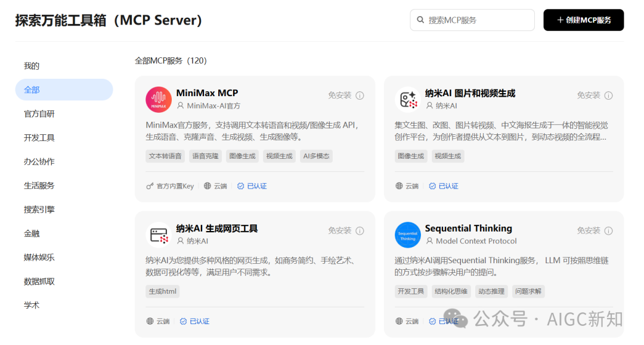This screenshot has width=644, height=345.
Task: Click the globe icon on the 纳米AI 图片和视频生成 card
Action: [x=399, y=186]
